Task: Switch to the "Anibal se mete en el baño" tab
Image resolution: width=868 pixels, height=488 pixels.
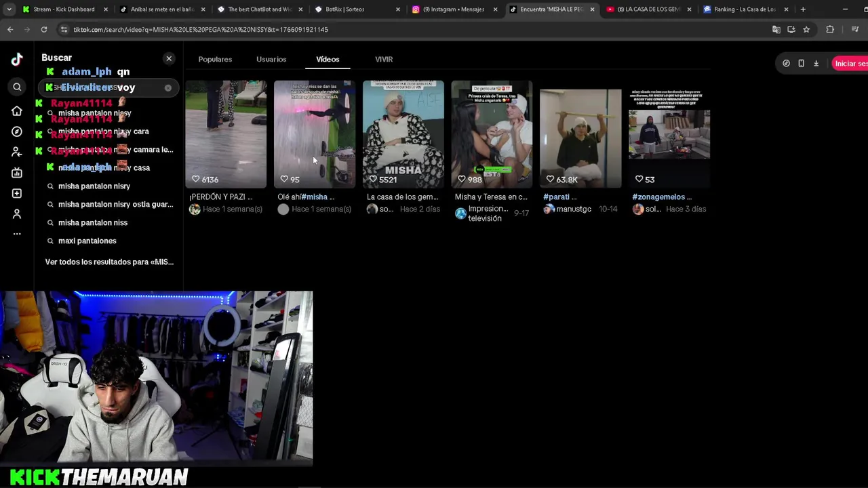Action: click(x=162, y=9)
